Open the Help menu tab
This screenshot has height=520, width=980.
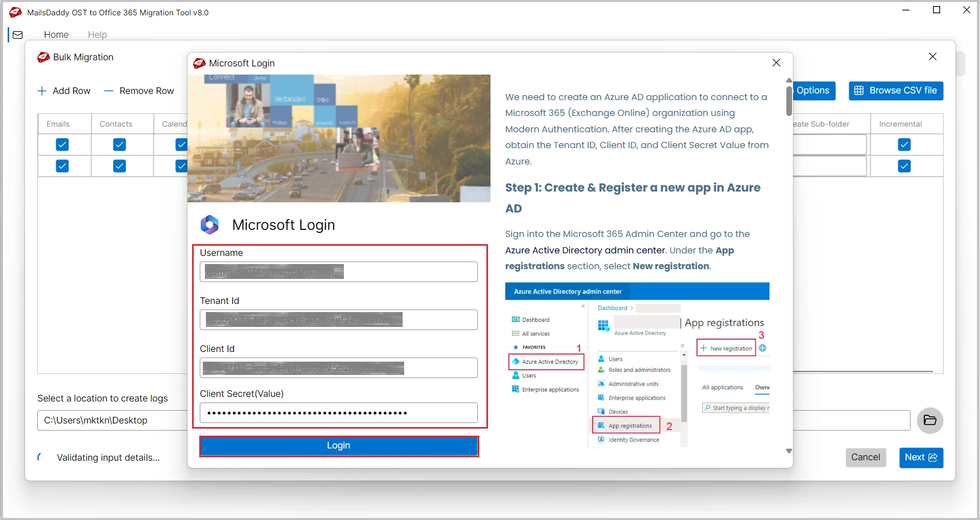pyautogui.click(x=97, y=35)
